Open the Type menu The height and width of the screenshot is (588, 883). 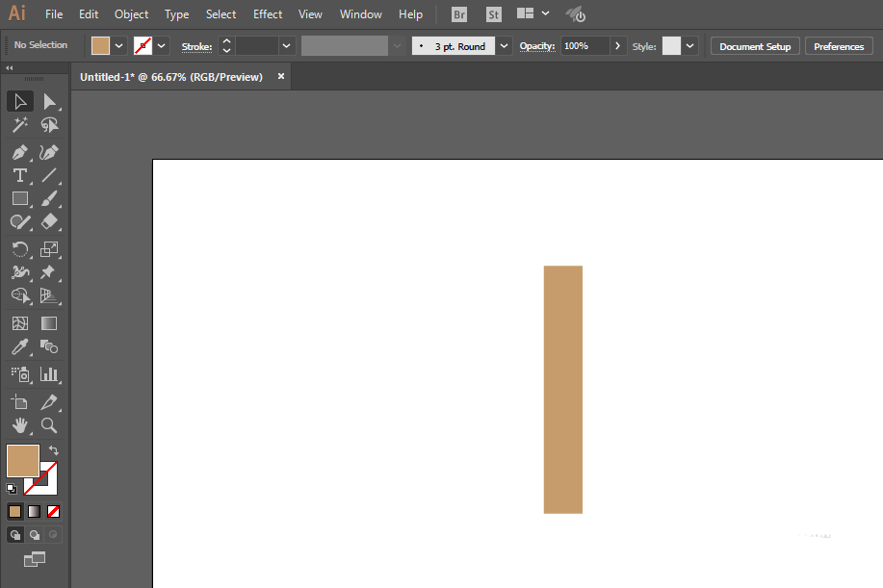176,14
